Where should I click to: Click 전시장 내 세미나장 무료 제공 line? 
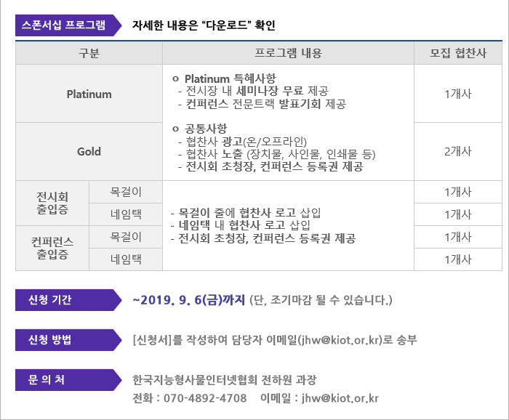253,91
